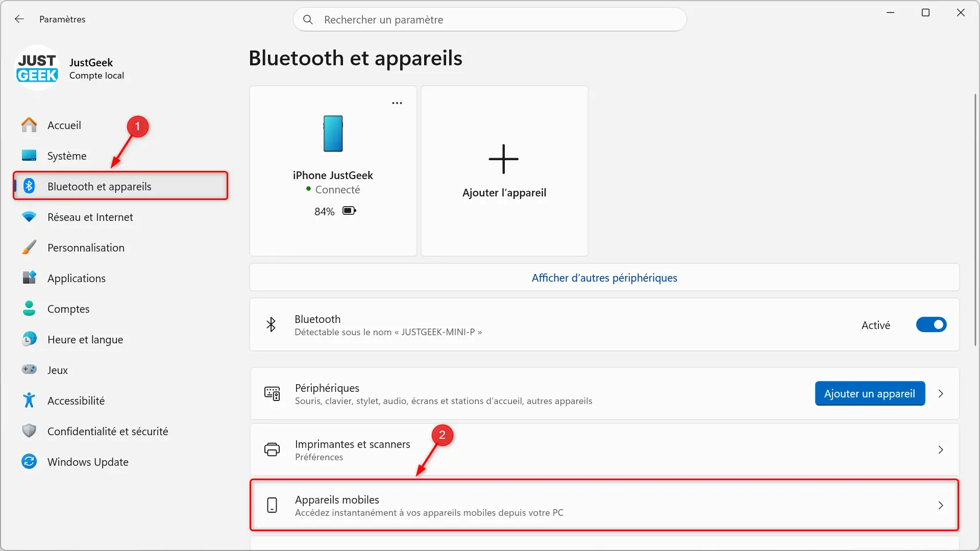Open Réseau et Internet section
This screenshot has width=980, height=551.
[x=120, y=217]
